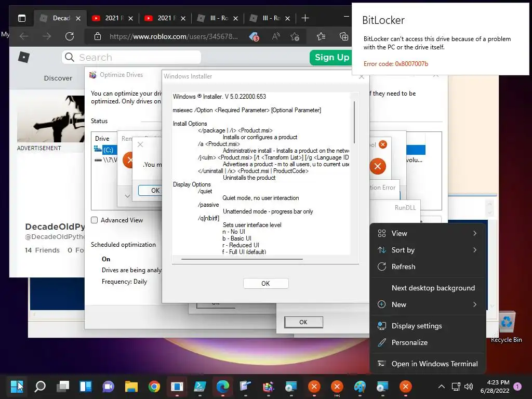Open the Windows Start menu

point(17,386)
